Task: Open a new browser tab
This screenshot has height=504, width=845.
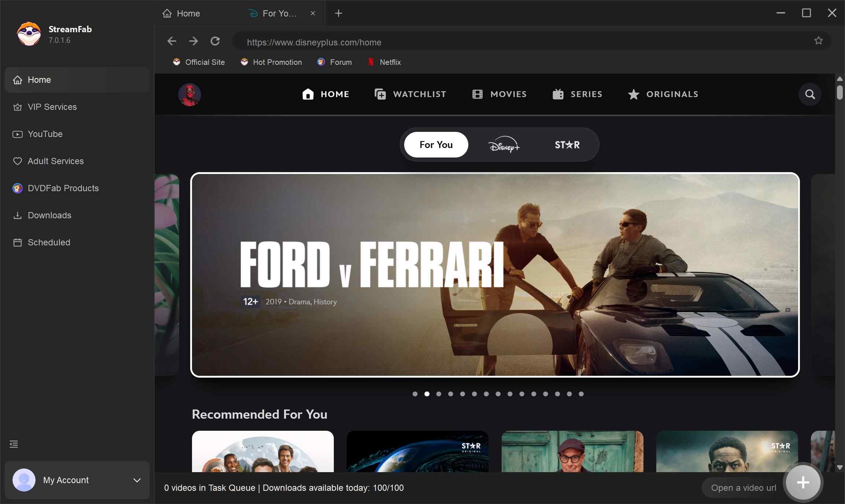Action: (x=338, y=14)
